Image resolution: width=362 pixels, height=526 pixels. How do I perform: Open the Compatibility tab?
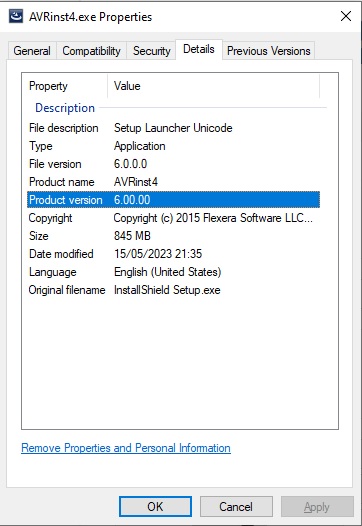click(x=91, y=51)
